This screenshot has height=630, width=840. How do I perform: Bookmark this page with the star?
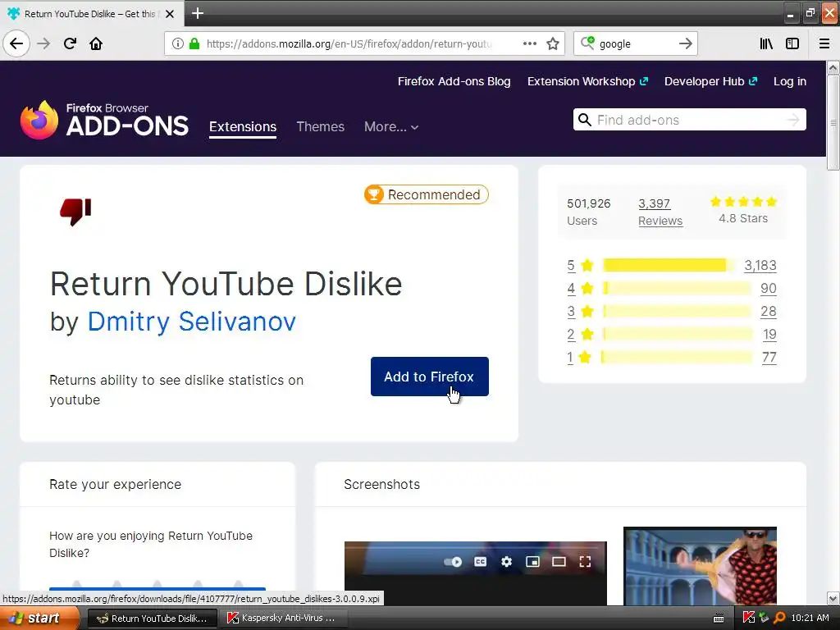(553, 44)
